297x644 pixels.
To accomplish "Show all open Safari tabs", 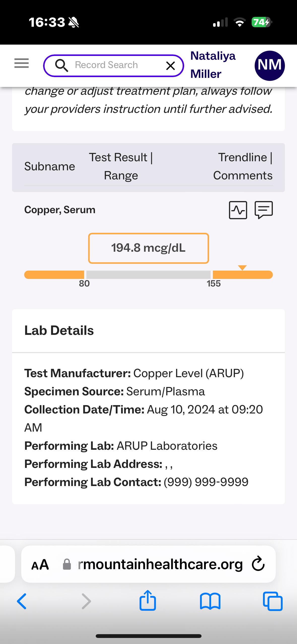I will (x=273, y=601).
